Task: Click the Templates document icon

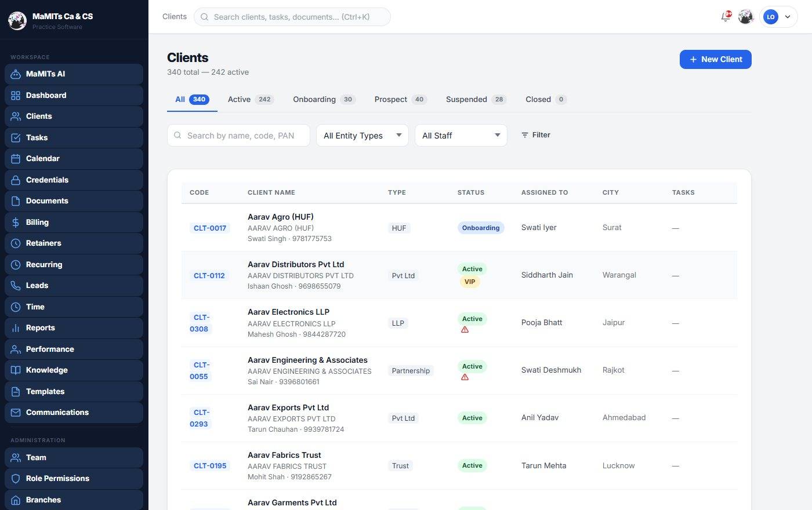Action: 16,392
